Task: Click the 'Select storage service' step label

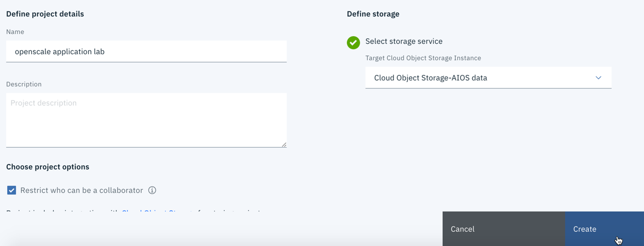Action: (x=404, y=42)
